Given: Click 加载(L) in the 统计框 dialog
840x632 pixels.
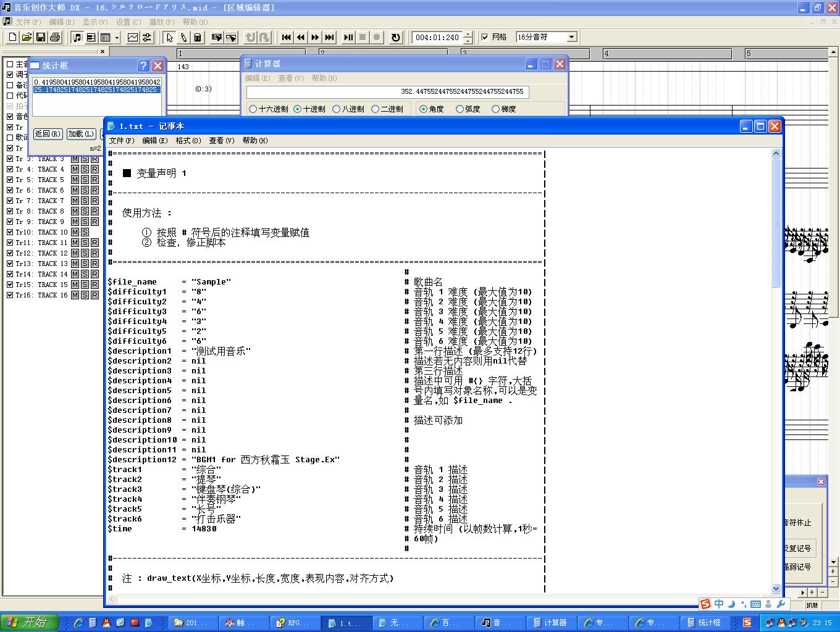Looking at the screenshot, I should [x=81, y=134].
